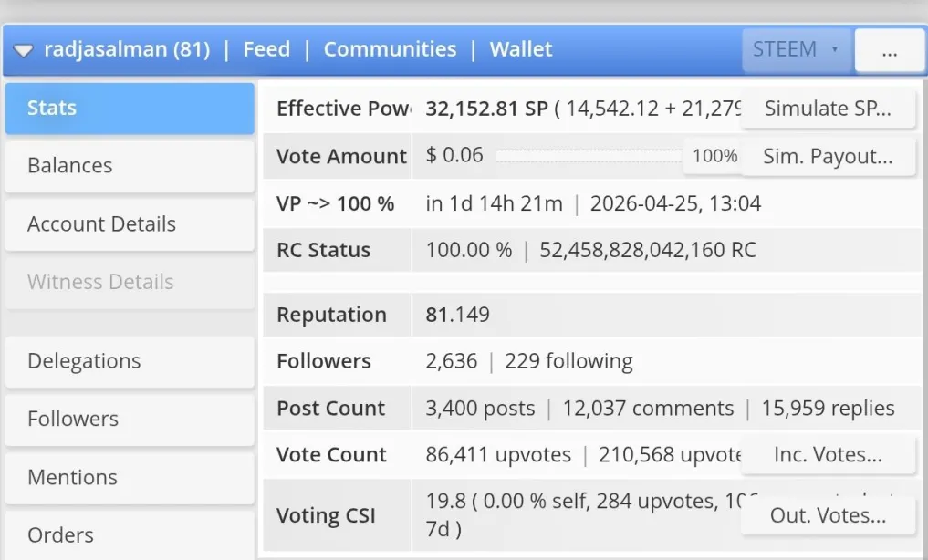Click the Sim. Payout button
The height and width of the screenshot is (560, 928).
[x=828, y=156]
